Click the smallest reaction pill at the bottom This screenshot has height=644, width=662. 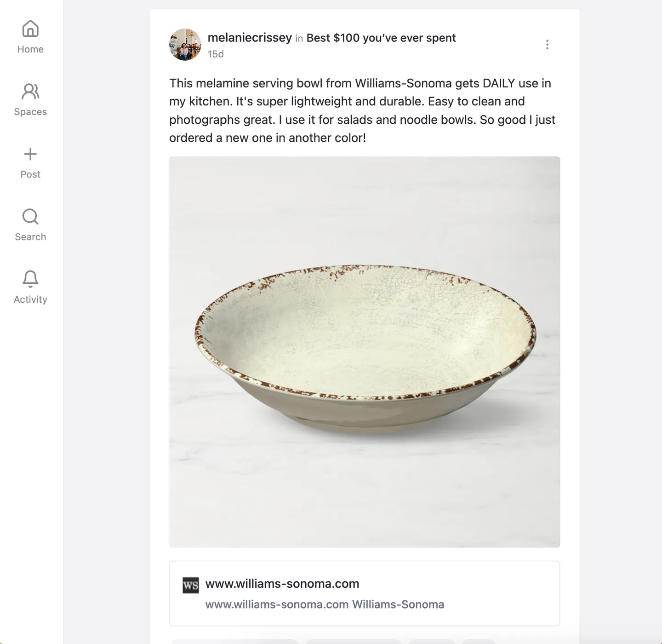478,642
